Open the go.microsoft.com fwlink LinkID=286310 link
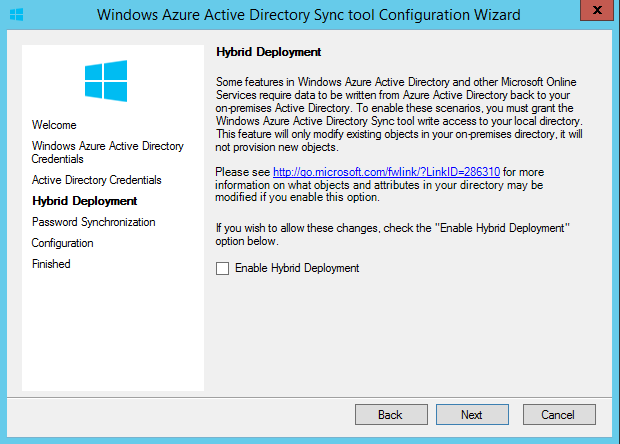620x444 pixels. [386, 172]
